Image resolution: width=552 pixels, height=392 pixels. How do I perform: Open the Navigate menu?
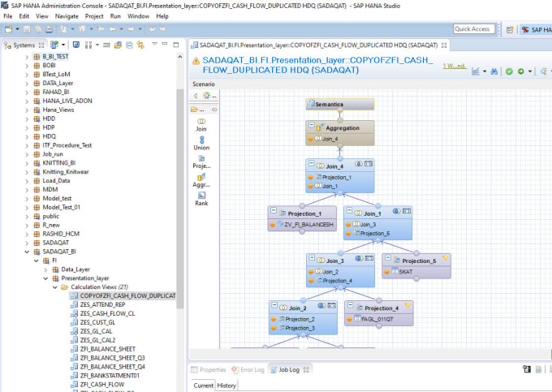[x=67, y=16]
